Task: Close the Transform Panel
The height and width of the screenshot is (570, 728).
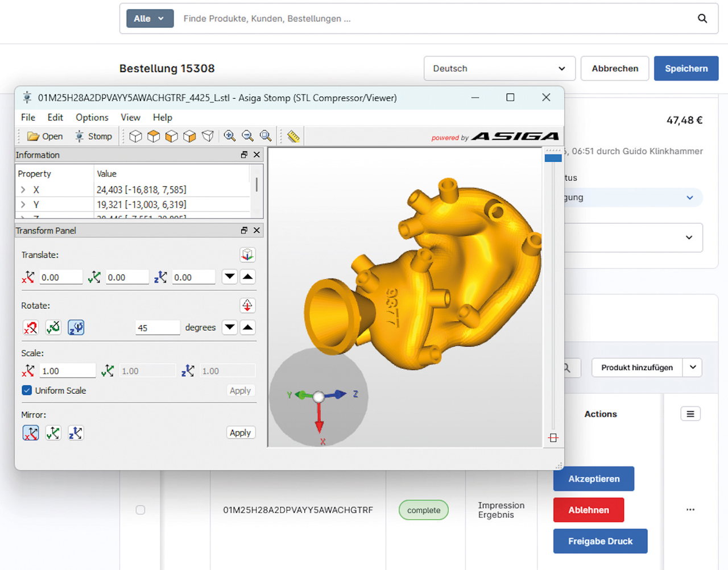Action: 257,230
